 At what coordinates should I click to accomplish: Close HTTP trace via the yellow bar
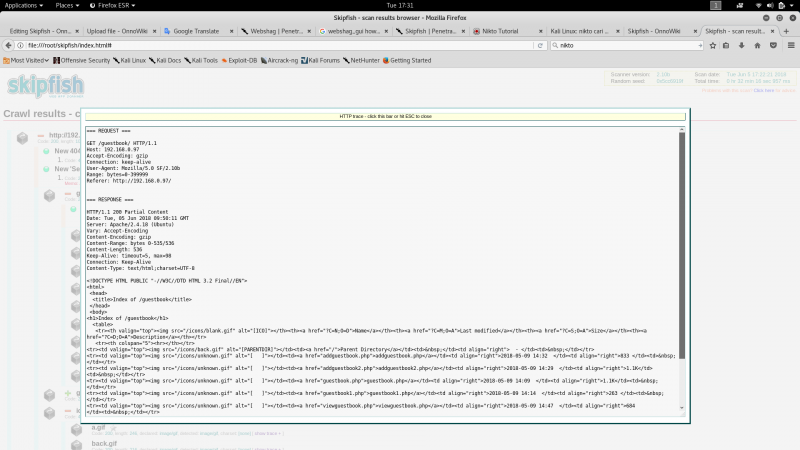point(385,116)
